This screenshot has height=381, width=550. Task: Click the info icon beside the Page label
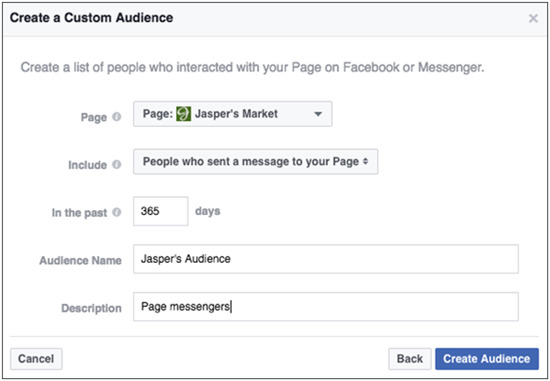[117, 117]
